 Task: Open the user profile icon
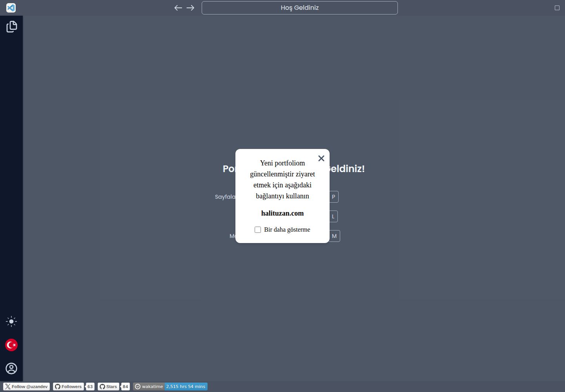(11, 368)
